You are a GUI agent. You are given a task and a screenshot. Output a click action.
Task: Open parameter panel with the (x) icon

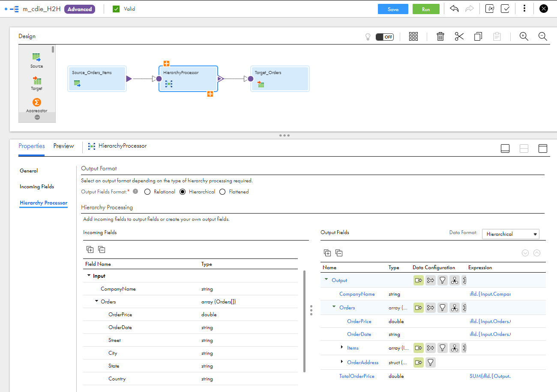490,9
